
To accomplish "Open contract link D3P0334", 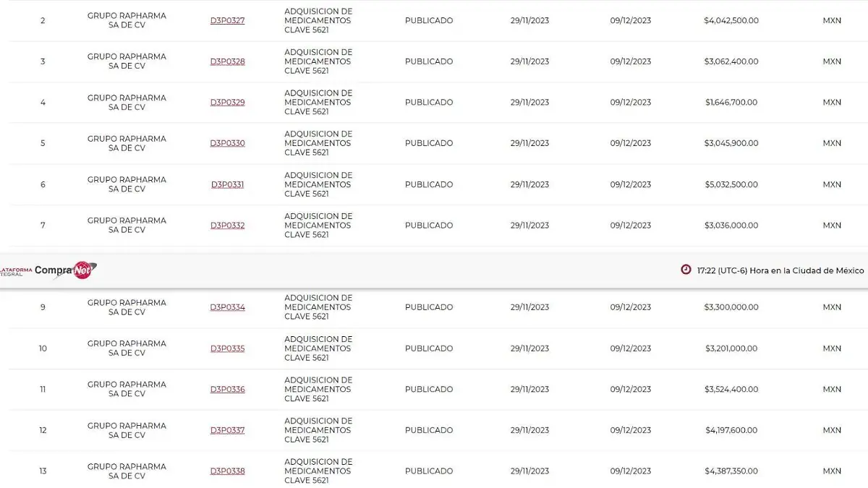I will (x=227, y=307).
